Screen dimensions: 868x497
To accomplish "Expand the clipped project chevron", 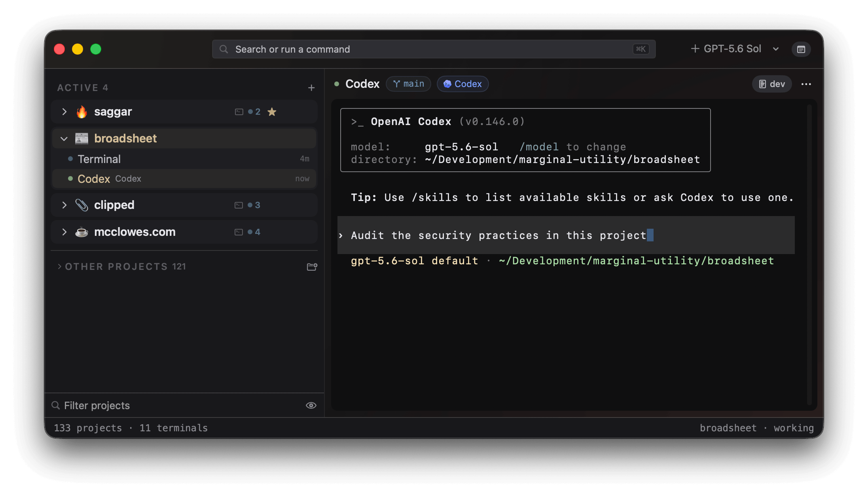I will coord(64,205).
